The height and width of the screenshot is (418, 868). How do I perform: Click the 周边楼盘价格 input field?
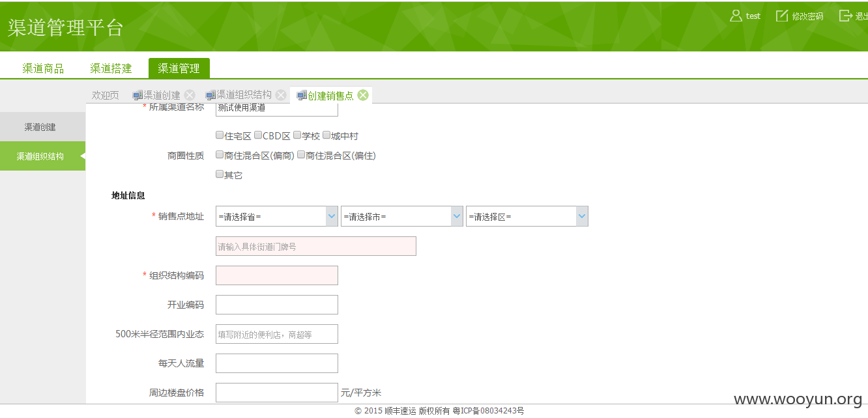[276, 393]
